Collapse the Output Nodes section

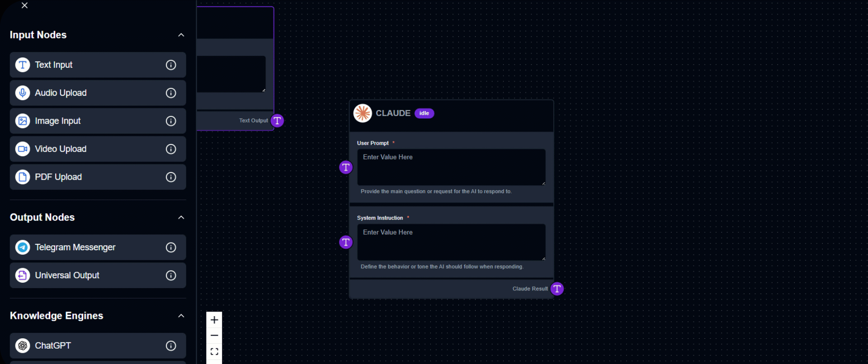click(181, 218)
